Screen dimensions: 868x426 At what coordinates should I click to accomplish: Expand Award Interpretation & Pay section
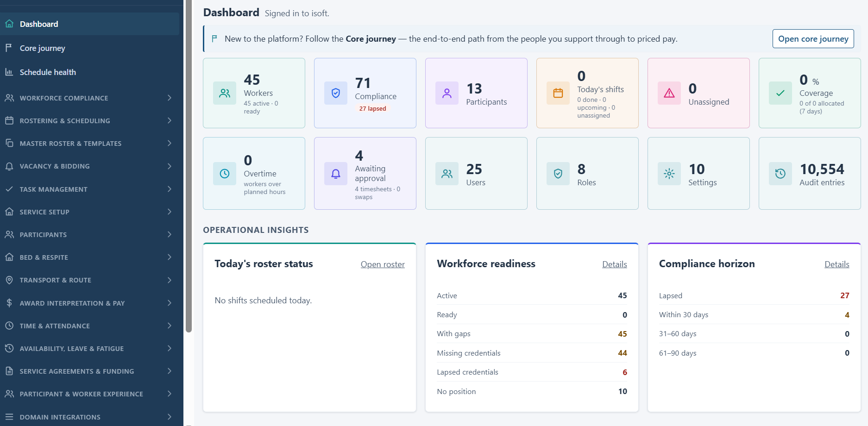[89, 303]
